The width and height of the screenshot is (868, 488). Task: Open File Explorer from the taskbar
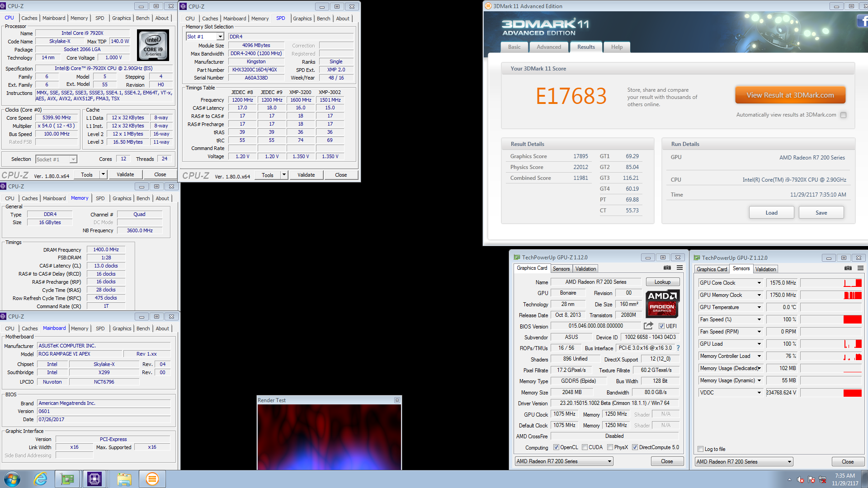pyautogui.click(x=124, y=479)
